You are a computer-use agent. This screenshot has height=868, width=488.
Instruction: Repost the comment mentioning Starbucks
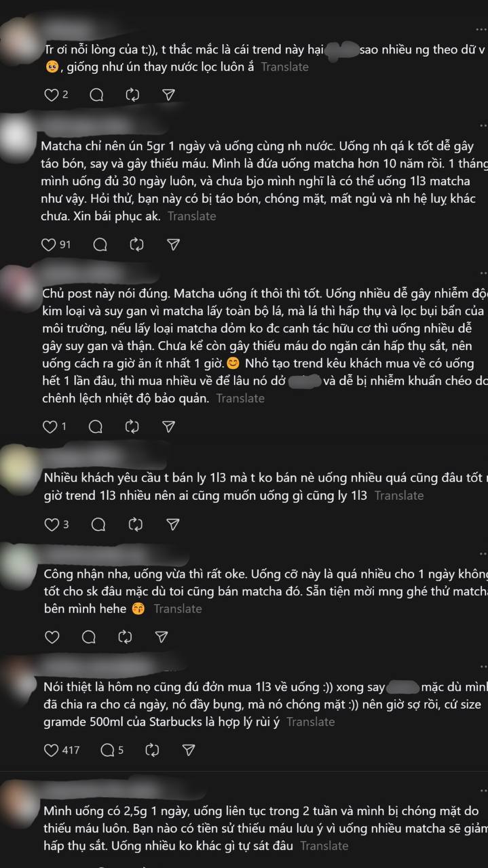[x=153, y=750]
